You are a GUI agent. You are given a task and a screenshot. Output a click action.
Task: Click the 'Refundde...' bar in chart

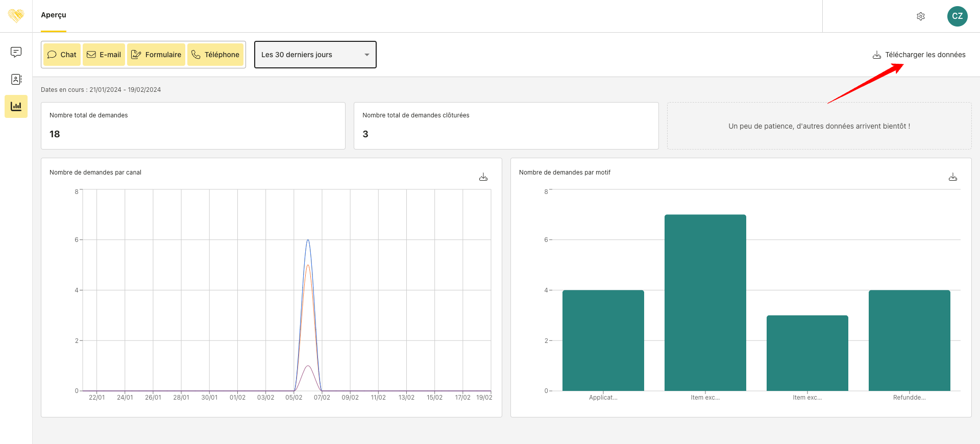(x=909, y=340)
